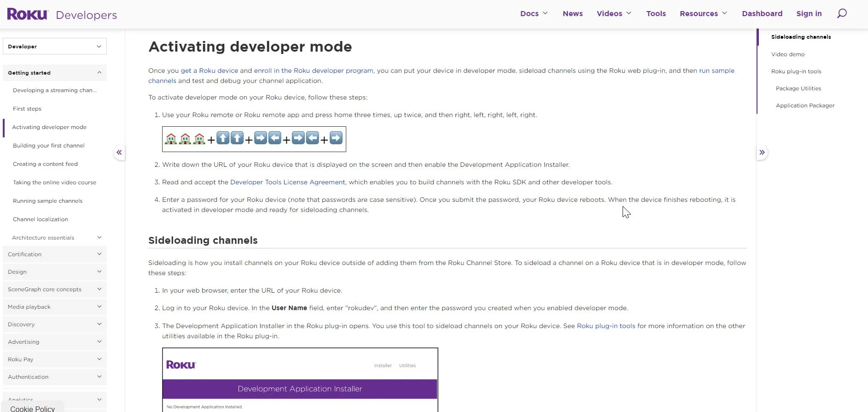This screenshot has width=868, height=412.
Task: Click the Roku logo
Action: pyautogui.click(x=28, y=14)
